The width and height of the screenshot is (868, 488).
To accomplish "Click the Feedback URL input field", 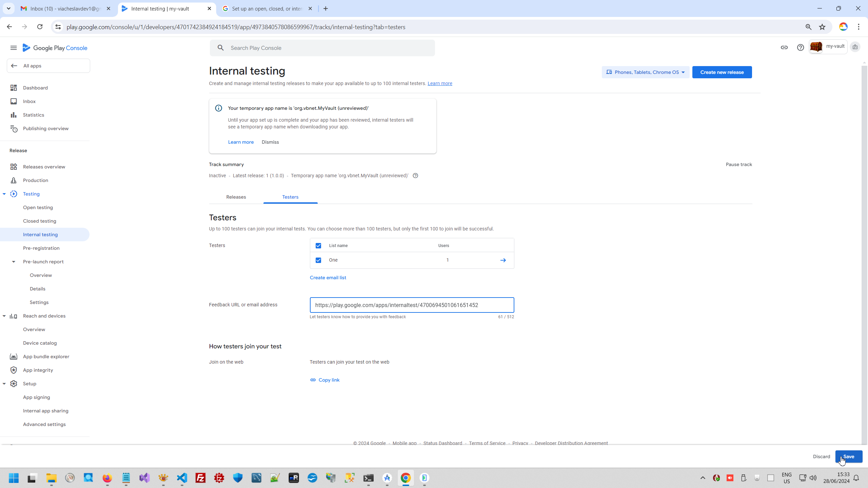I will pyautogui.click(x=412, y=305).
